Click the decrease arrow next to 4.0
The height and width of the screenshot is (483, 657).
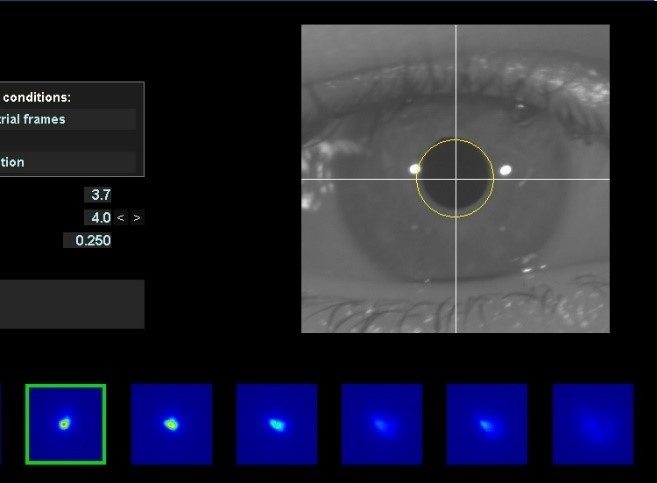(121, 218)
